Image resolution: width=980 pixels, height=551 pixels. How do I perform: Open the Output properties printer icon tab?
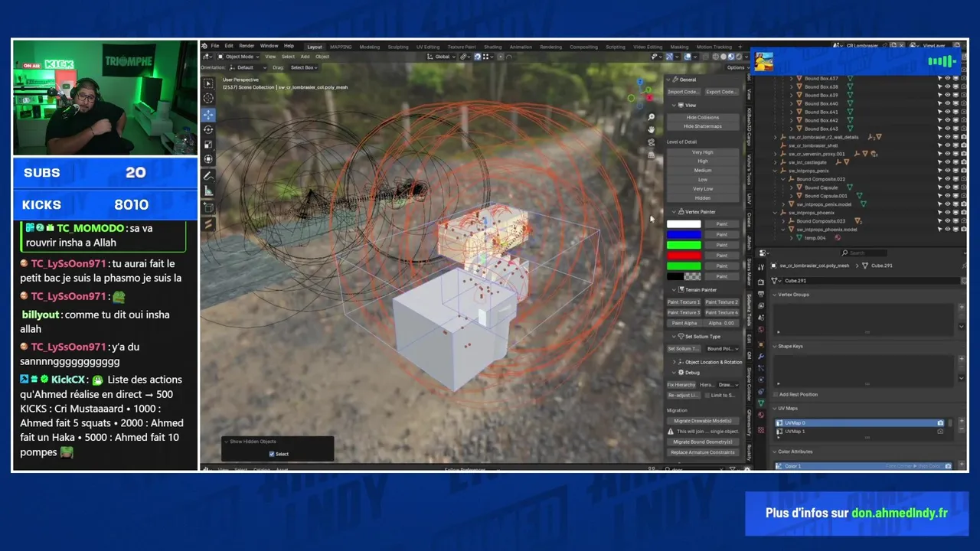[x=761, y=294]
